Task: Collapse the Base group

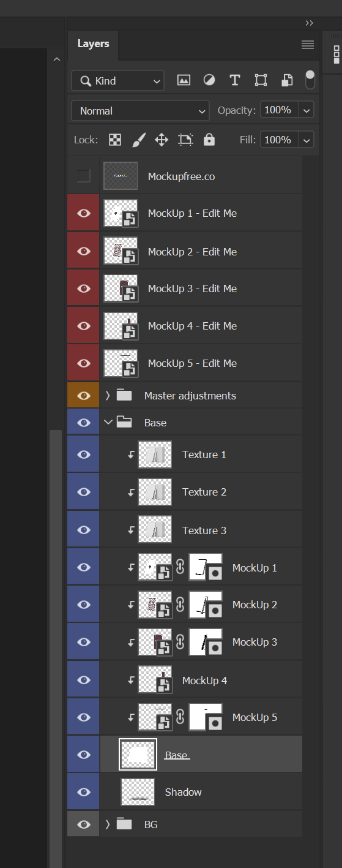Action: pos(108,422)
